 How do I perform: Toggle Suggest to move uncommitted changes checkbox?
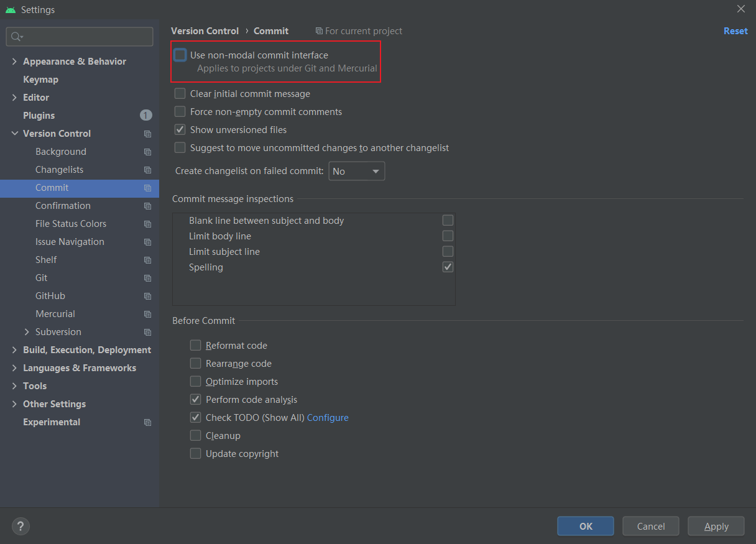180,148
